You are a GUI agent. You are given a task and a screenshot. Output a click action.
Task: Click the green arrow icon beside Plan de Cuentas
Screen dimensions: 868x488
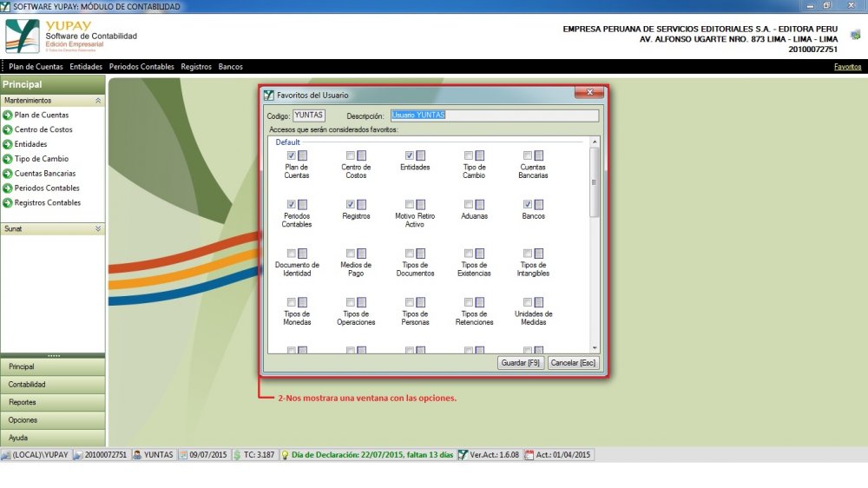point(8,115)
